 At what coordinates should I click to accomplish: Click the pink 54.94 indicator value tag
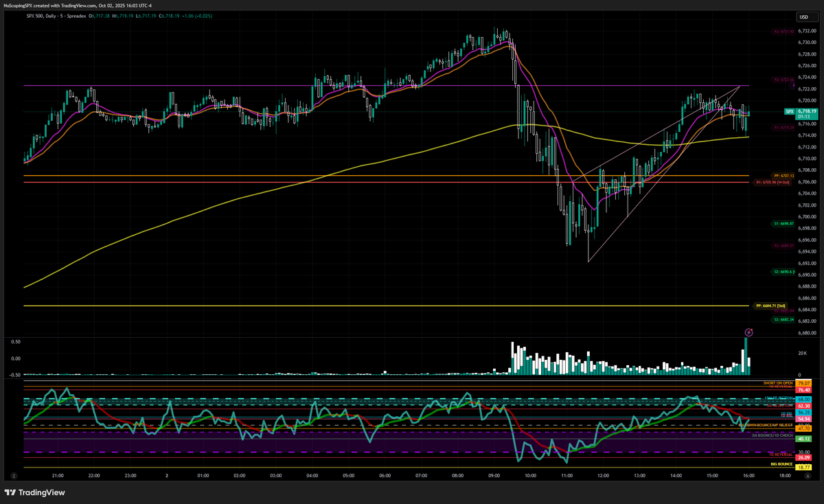click(804, 419)
